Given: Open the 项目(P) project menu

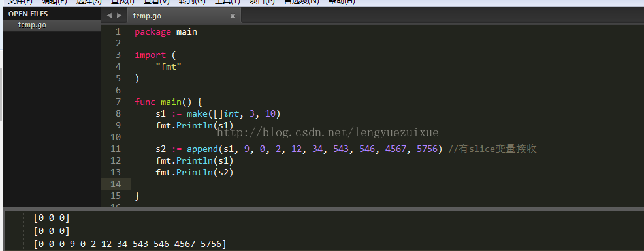Looking at the screenshot, I should pyautogui.click(x=262, y=2).
